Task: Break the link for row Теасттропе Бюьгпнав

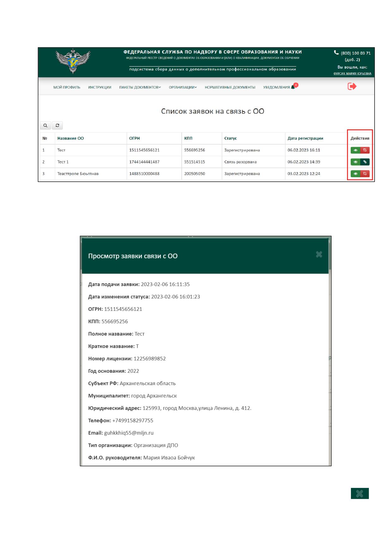Action: [365, 174]
